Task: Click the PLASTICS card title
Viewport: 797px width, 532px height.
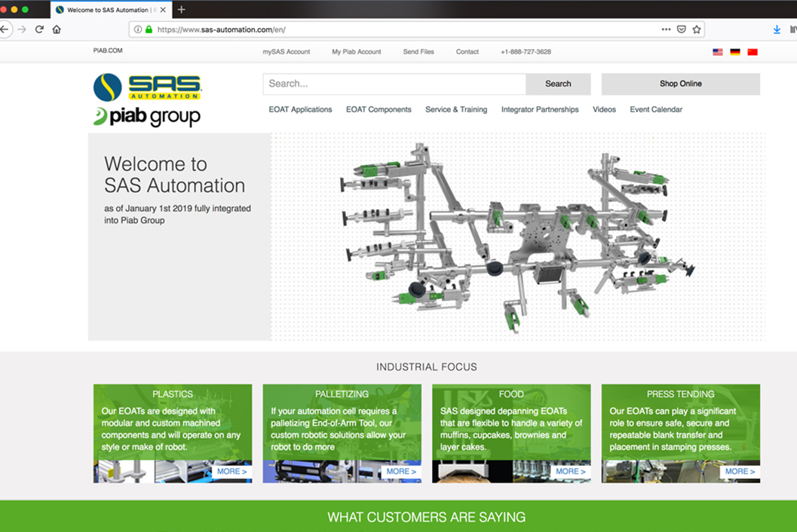Action: coord(173,394)
